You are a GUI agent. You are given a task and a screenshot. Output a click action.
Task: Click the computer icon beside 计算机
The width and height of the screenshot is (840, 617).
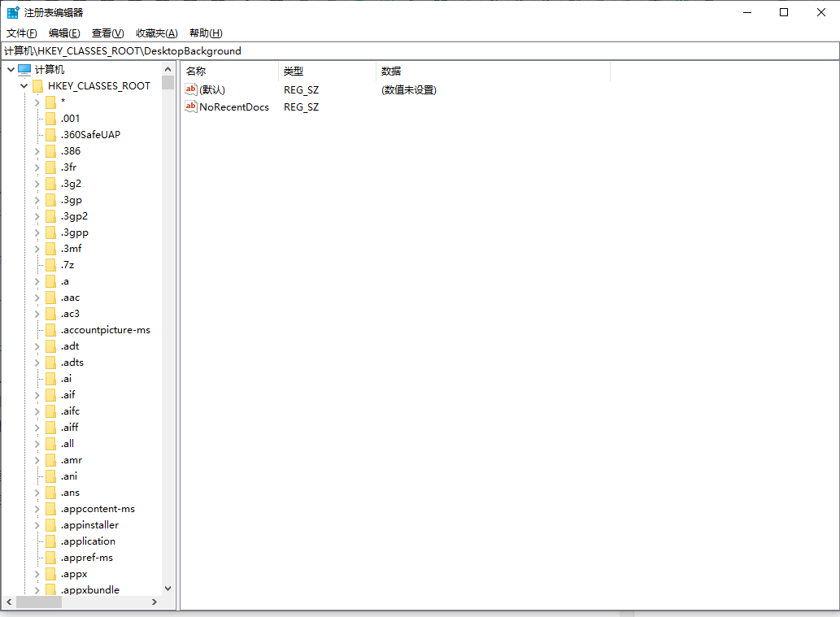point(24,68)
